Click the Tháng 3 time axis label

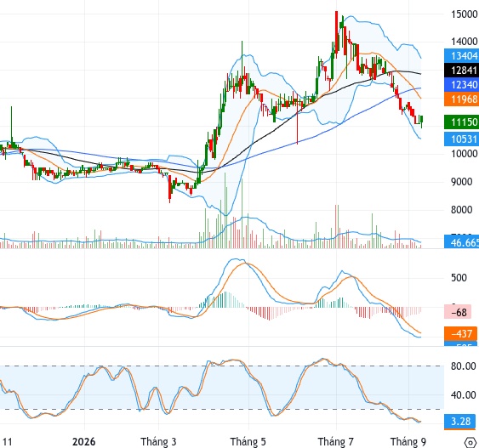pyautogui.click(x=158, y=441)
